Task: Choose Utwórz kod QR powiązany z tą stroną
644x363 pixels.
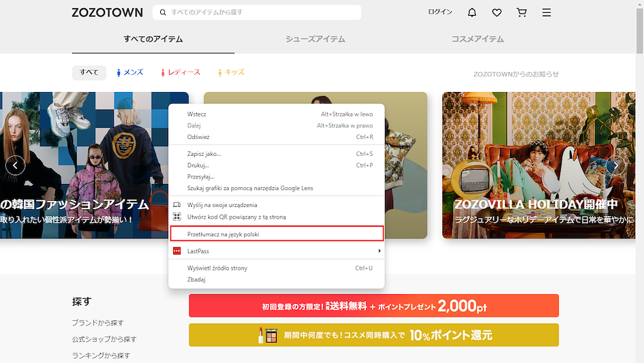Action: [x=277, y=217]
